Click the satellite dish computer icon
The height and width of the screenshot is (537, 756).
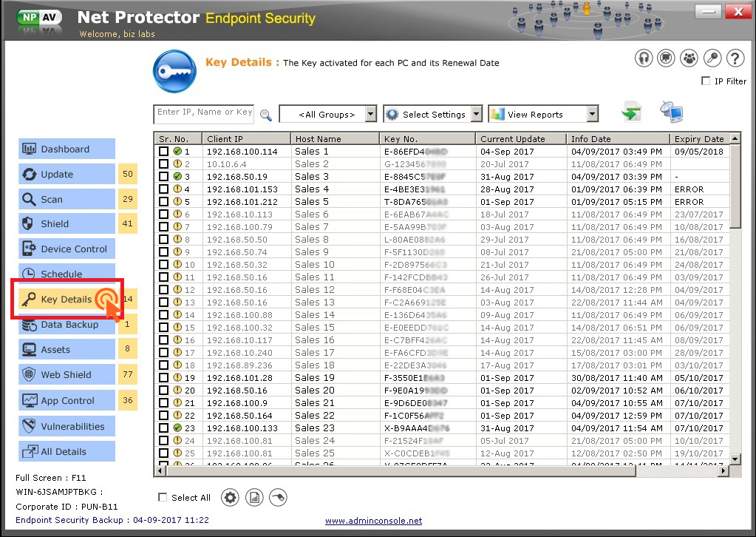click(671, 112)
